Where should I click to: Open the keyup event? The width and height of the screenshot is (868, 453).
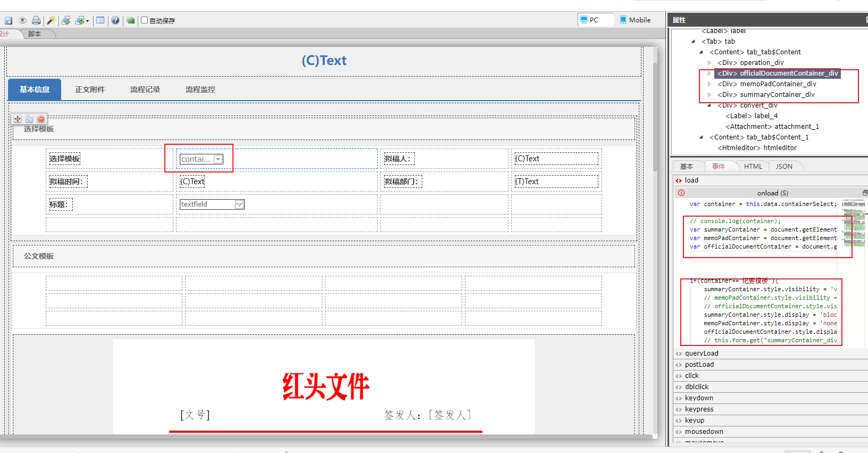coord(771,421)
